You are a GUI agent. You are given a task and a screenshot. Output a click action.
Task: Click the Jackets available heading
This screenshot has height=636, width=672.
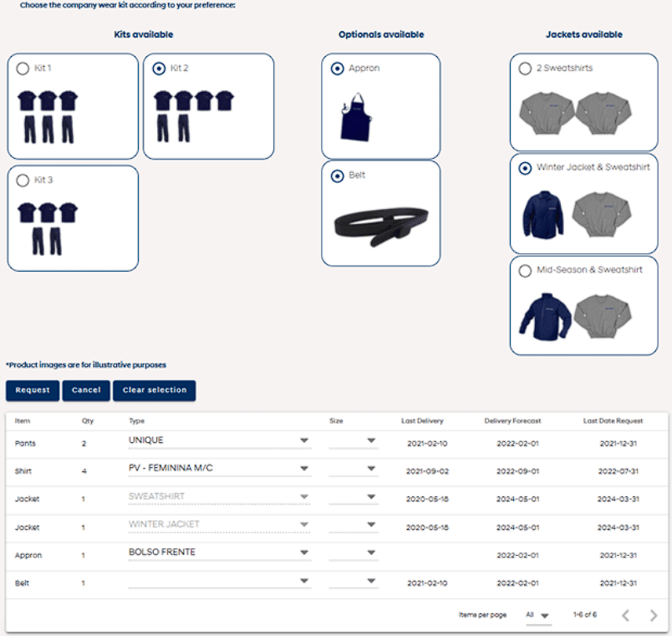(583, 35)
